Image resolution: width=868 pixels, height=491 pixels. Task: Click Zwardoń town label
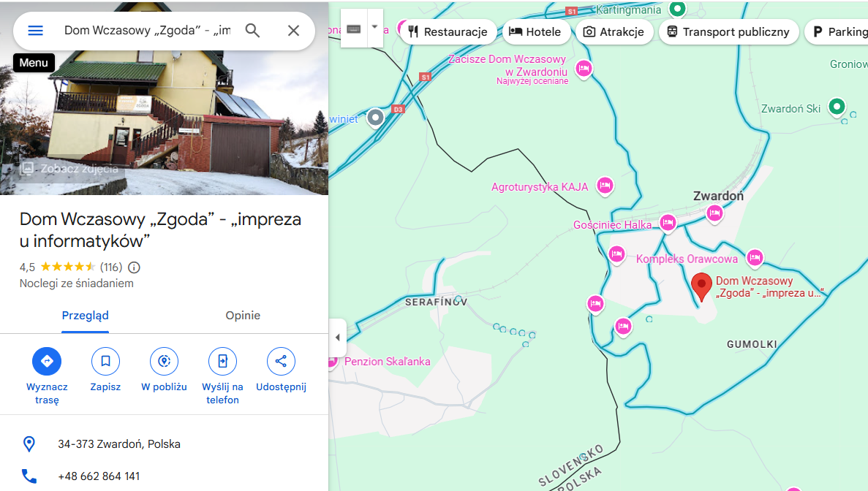[718, 196]
